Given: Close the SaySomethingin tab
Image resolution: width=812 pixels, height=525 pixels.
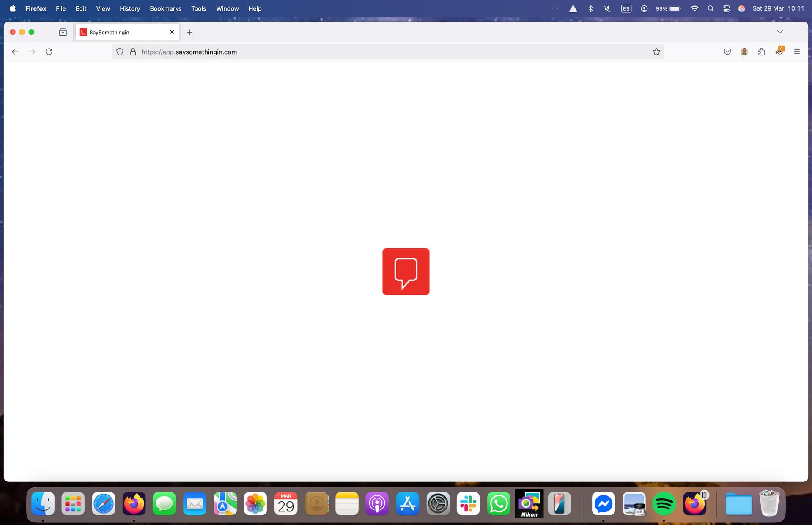Looking at the screenshot, I should [x=172, y=32].
